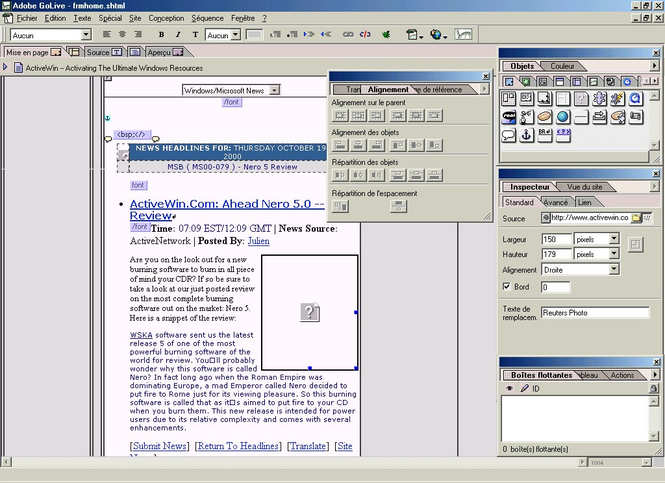Select missing image placeholder in page
This screenshot has width=665, height=483.
[310, 312]
